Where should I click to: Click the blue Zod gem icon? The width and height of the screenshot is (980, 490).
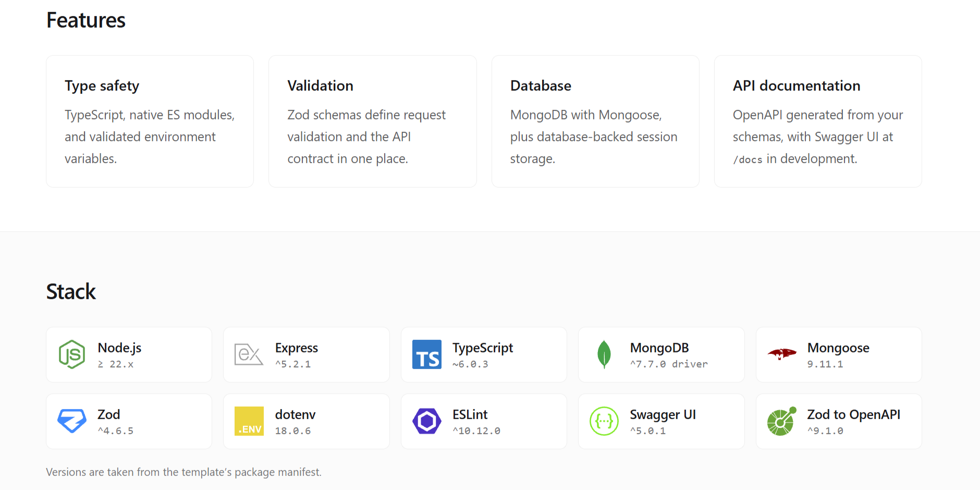point(72,421)
